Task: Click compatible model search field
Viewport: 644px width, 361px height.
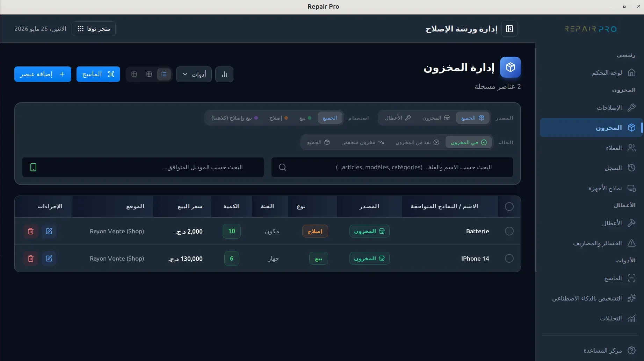Action: [x=143, y=167]
